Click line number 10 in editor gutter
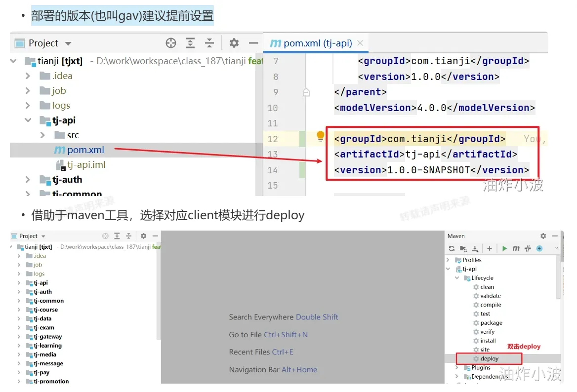The image size is (577, 392). pyautogui.click(x=273, y=108)
